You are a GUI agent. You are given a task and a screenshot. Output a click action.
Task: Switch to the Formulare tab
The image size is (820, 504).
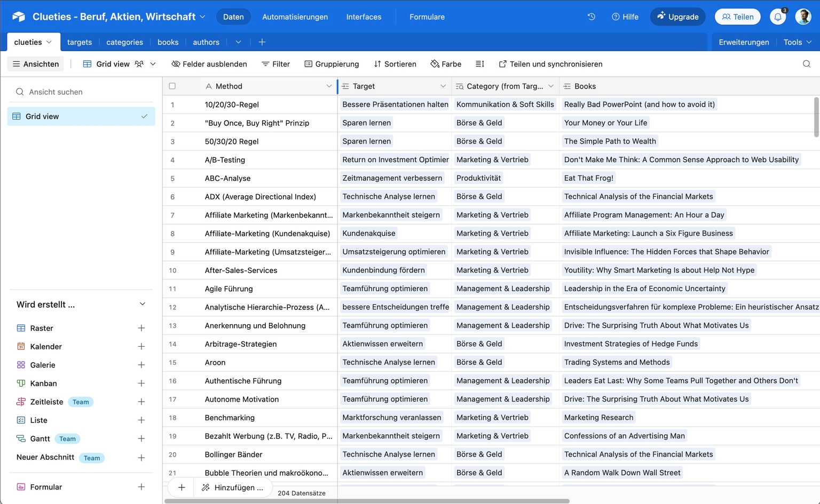click(427, 17)
